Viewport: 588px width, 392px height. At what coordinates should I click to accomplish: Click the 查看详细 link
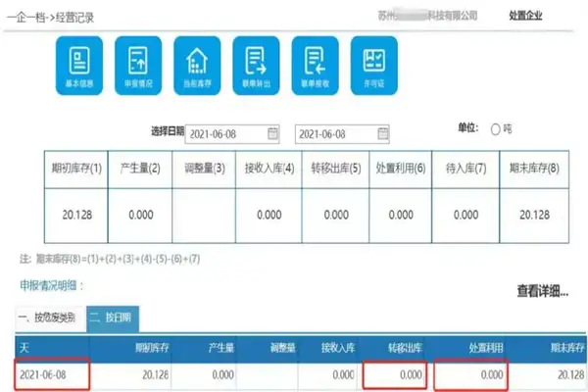click(x=541, y=291)
